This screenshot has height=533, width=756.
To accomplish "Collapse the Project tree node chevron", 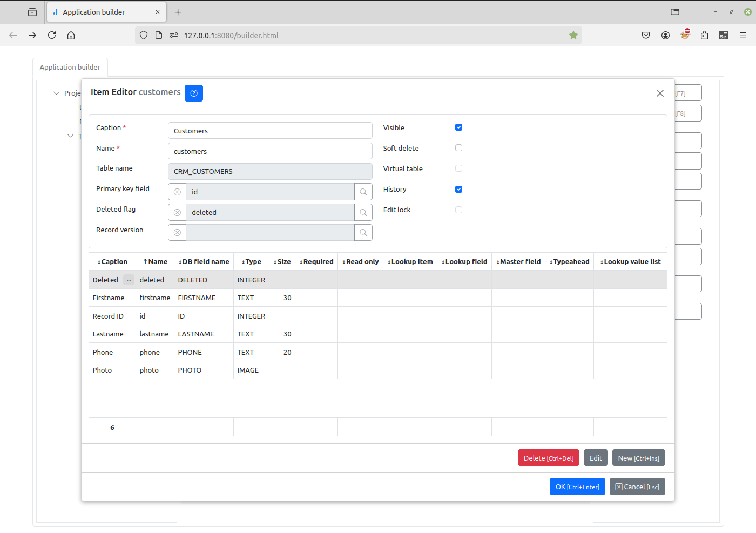I will (56, 93).
